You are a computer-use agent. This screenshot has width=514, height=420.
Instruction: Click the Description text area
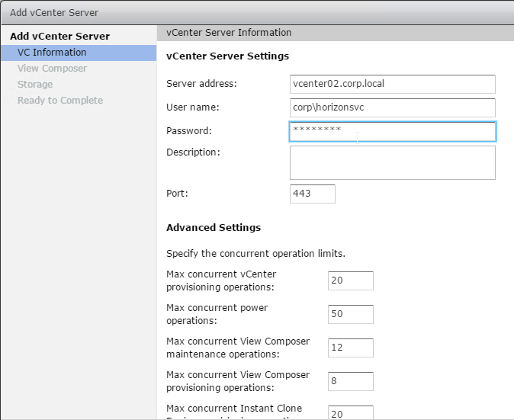pyautogui.click(x=393, y=163)
